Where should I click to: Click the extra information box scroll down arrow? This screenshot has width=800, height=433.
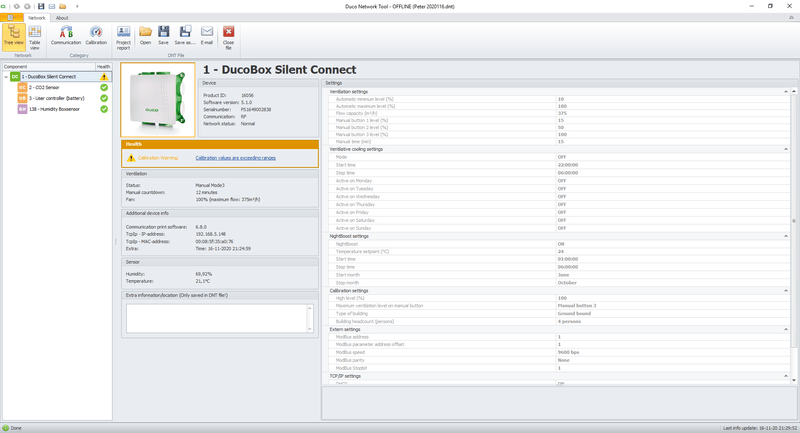click(x=310, y=329)
